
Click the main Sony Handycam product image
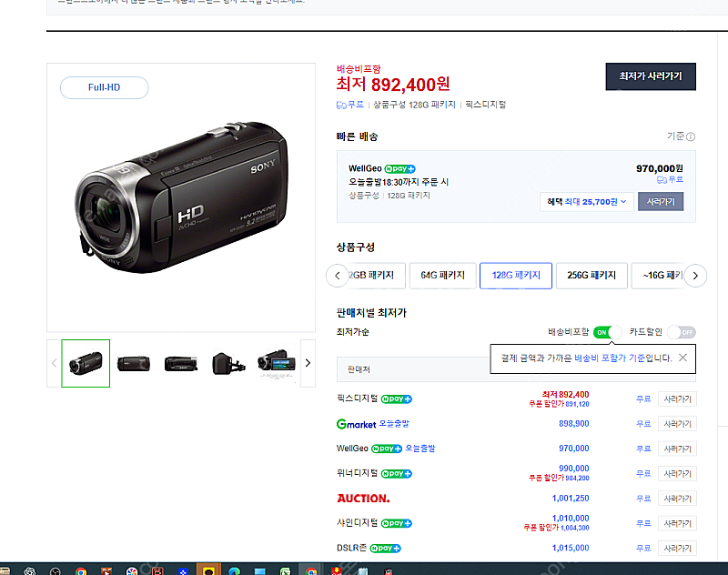(181, 197)
